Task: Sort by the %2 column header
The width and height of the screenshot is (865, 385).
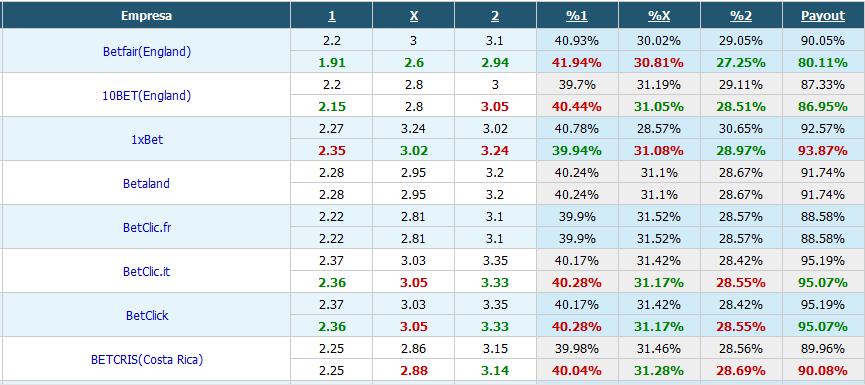Action: (x=741, y=16)
